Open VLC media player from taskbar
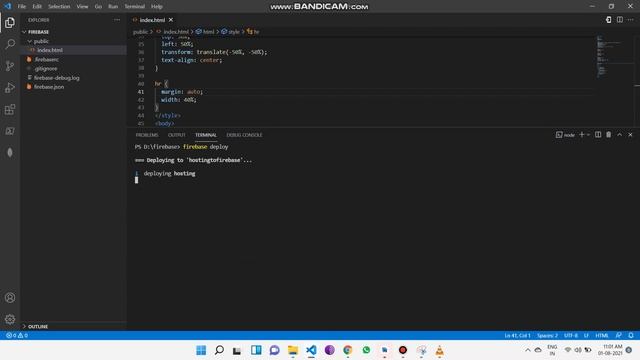This screenshot has width=640, height=360. pyautogui.click(x=440, y=350)
